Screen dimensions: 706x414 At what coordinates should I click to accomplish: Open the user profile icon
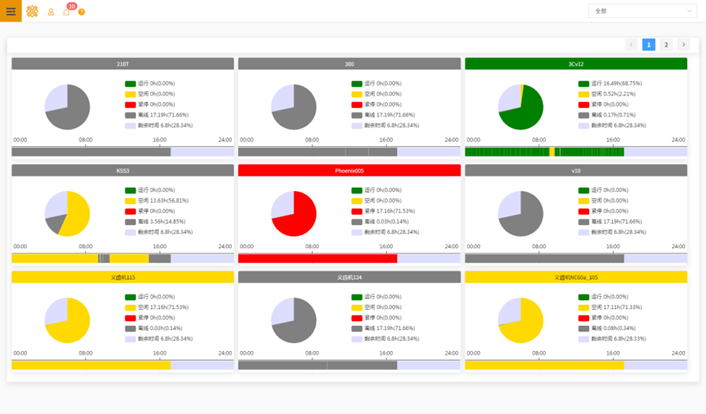click(x=51, y=12)
